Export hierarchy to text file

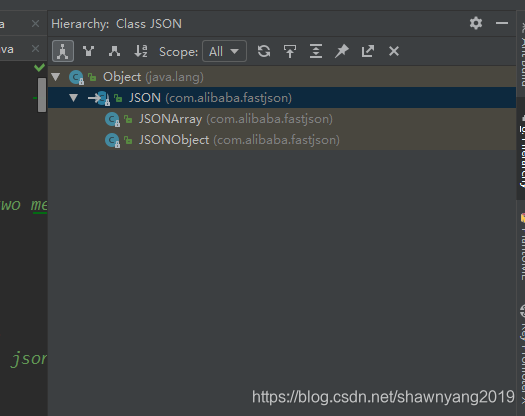(x=368, y=51)
